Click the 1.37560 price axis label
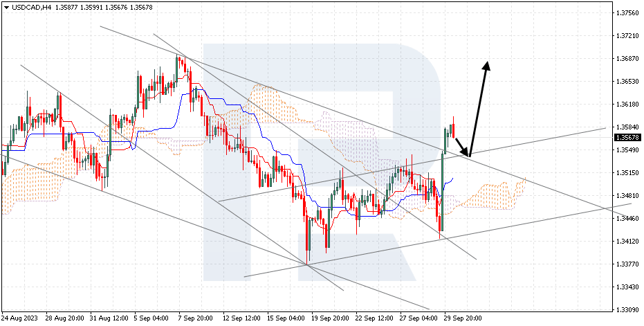Viewport: 644px width, 326px height. coord(627,13)
